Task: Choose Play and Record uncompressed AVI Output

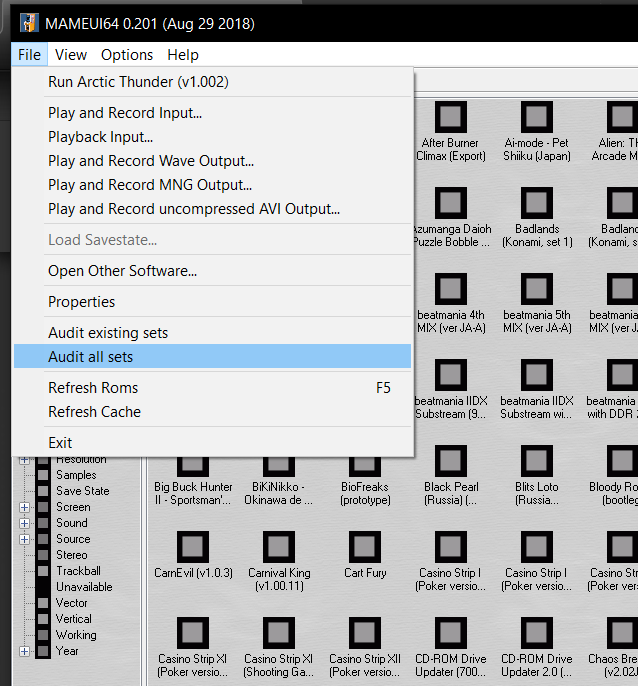Action: click(x=213, y=209)
